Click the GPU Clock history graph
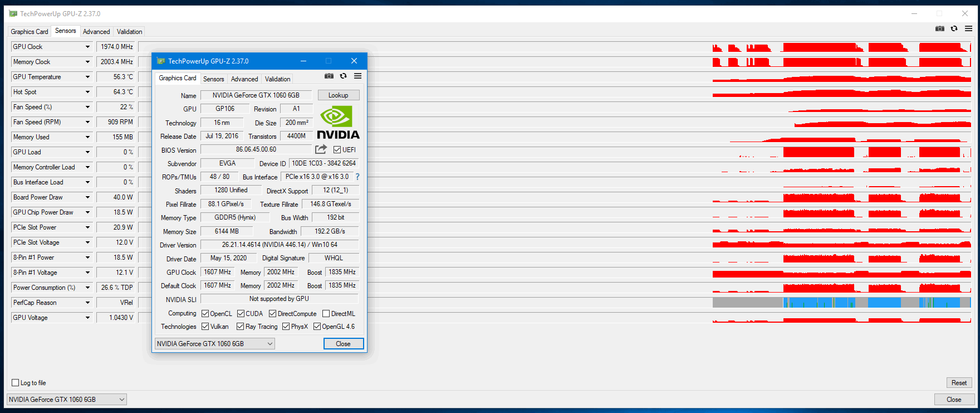The width and height of the screenshot is (980, 413). pyautogui.click(x=555, y=47)
